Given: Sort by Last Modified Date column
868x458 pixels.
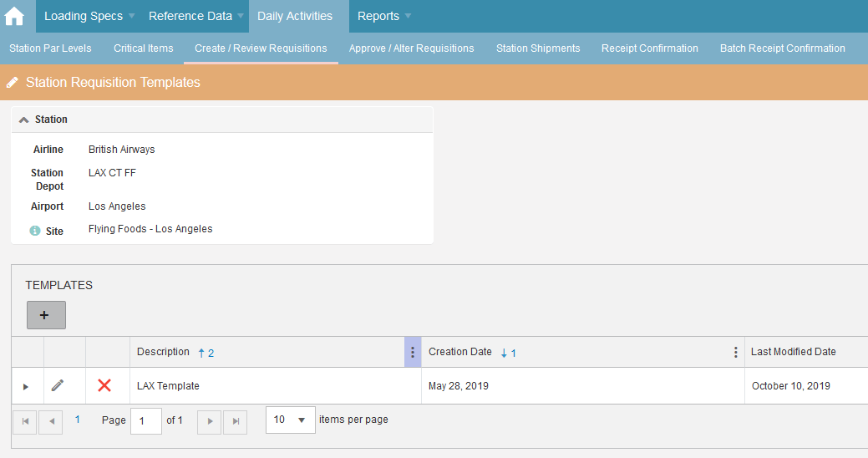Looking at the screenshot, I should tap(794, 352).
